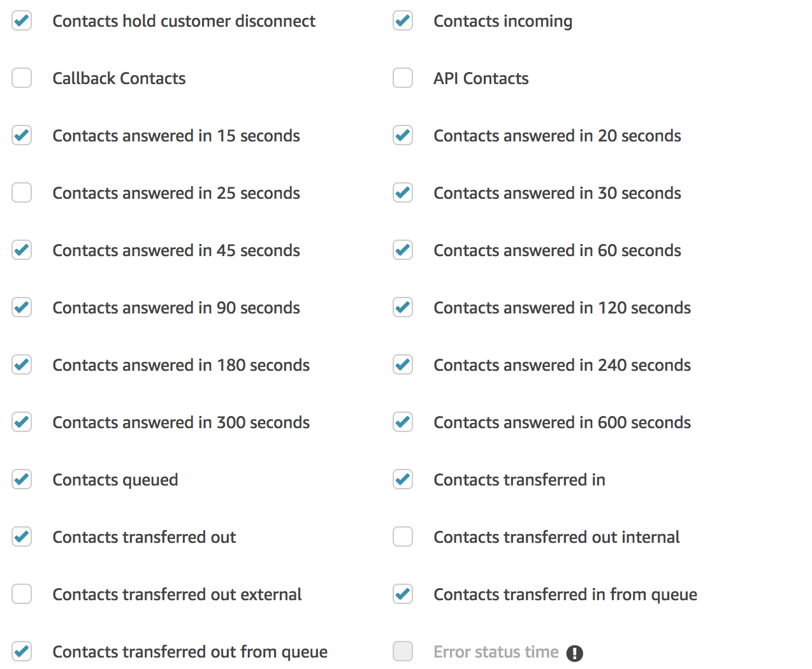This screenshot has width=812, height=669.
Task: Enable the Callback Contacts checkbox
Action: tap(22, 78)
